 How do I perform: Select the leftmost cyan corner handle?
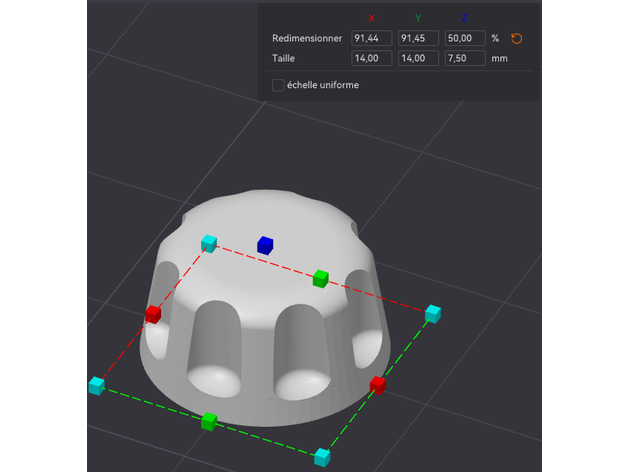coord(97,385)
